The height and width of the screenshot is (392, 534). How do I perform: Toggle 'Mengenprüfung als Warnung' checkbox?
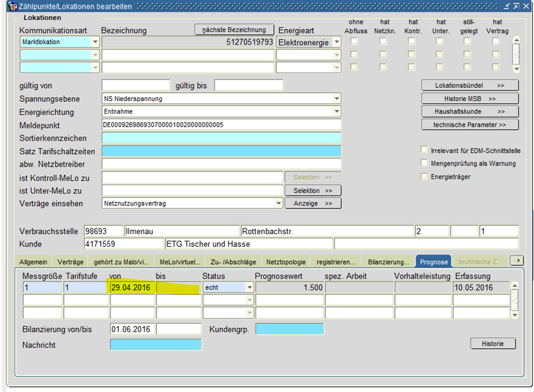click(424, 163)
